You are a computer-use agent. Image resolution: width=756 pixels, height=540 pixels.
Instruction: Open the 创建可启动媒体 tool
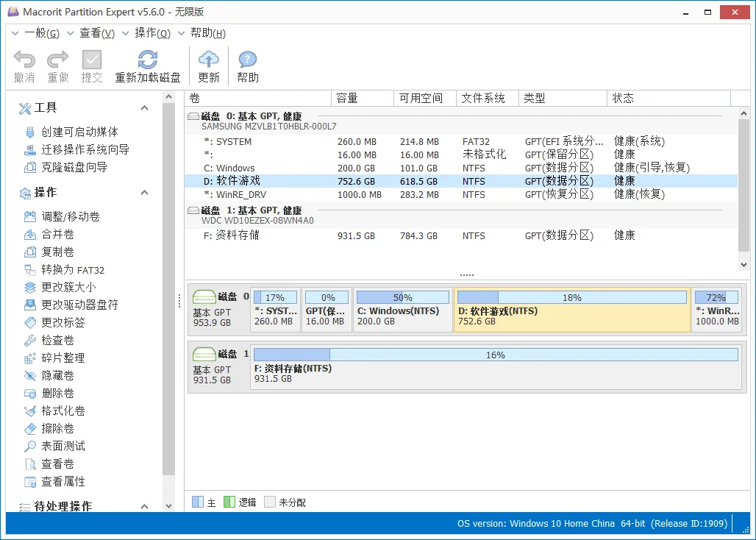pos(59,132)
